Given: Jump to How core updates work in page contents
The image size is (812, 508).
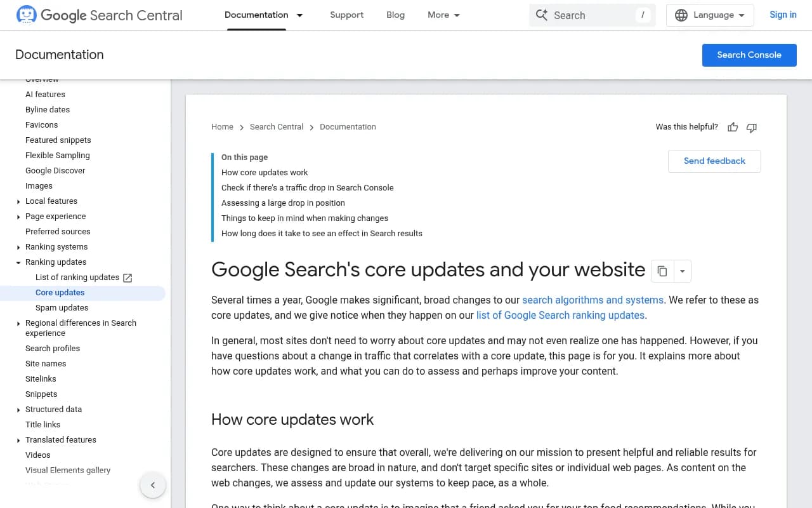Looking at the screenshot, I should click(265, 173).
